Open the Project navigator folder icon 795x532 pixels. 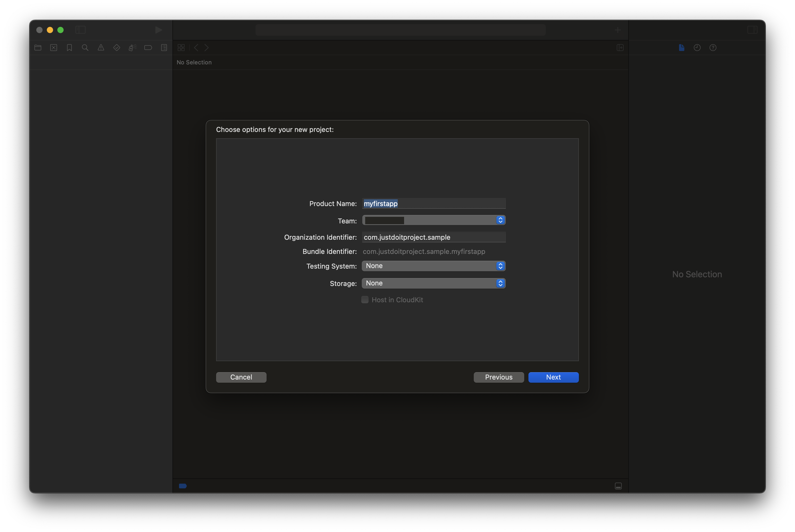(x=38, y=48)
